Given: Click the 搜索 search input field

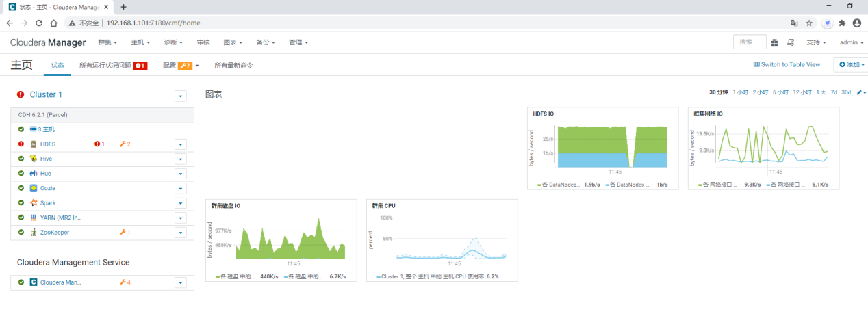Looking at the screenshot, I should coord(750,42).
